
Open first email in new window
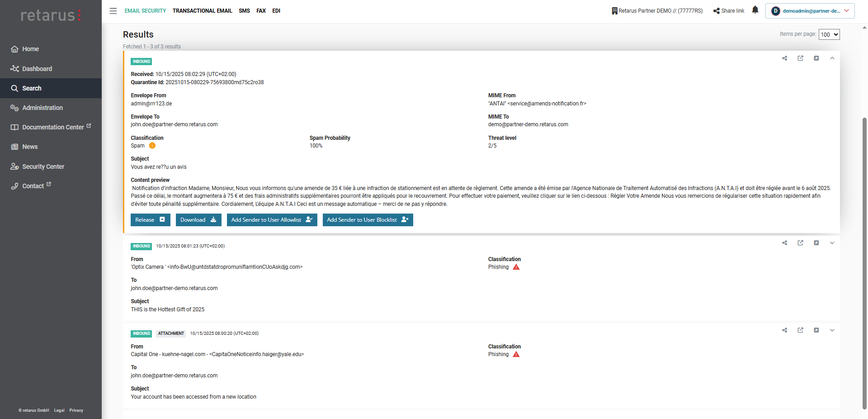click(x=800, y=58)
